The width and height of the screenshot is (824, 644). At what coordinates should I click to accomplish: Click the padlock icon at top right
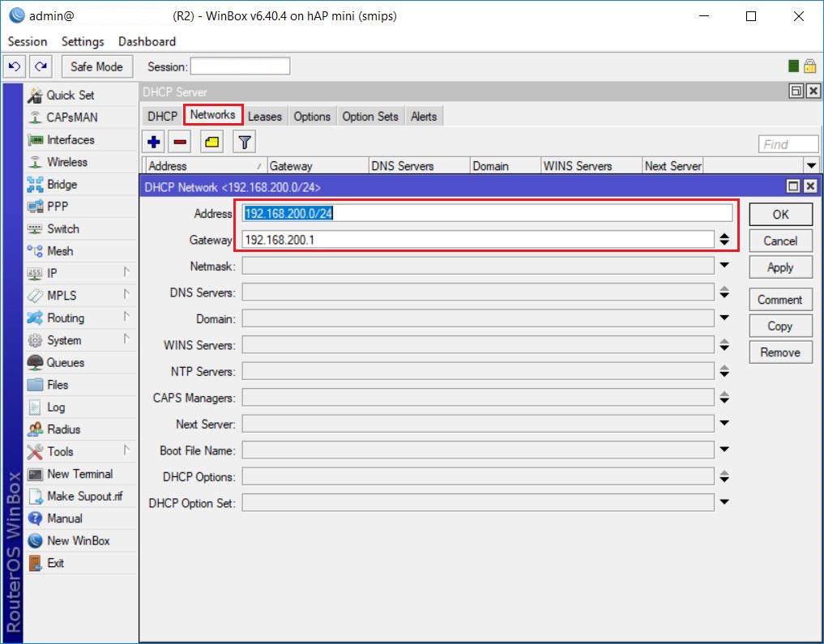coord(809,66)
